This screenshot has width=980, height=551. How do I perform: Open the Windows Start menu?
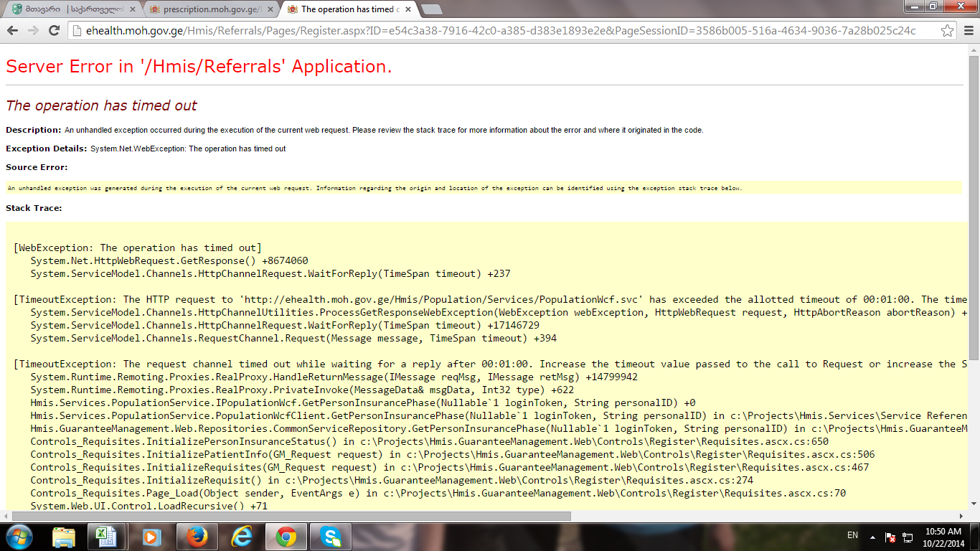tap(19, 537)
